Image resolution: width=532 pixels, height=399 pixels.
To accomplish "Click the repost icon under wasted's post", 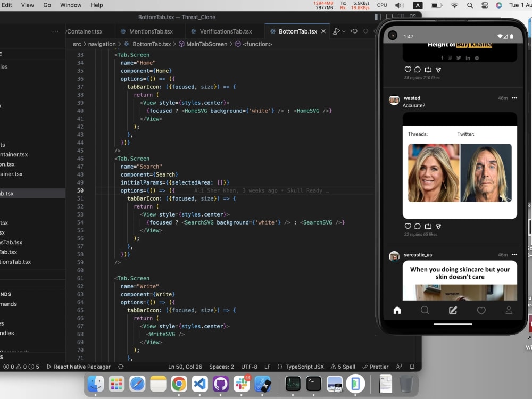I will tap(428, 226).
